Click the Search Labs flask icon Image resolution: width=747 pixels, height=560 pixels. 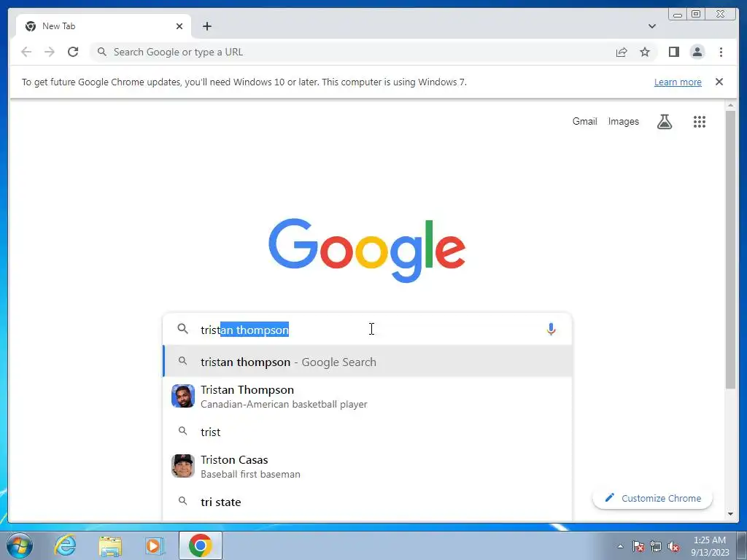point(665,122)
